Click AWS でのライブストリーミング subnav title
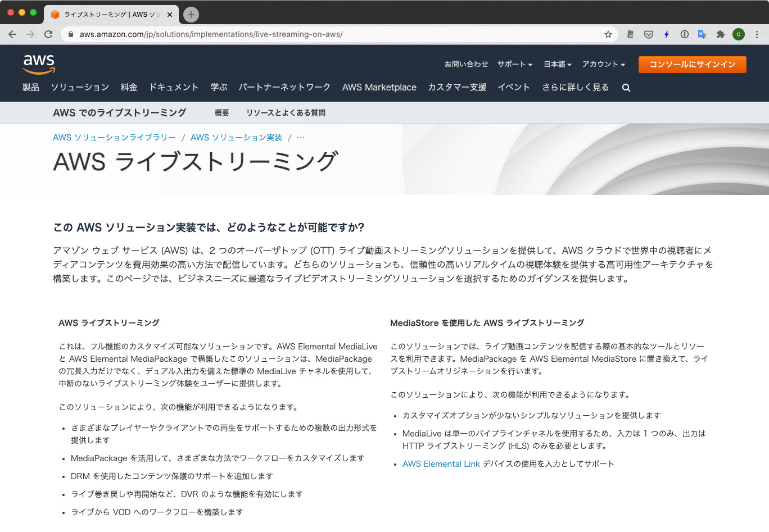The image size is (769, 532). (120, 113)
